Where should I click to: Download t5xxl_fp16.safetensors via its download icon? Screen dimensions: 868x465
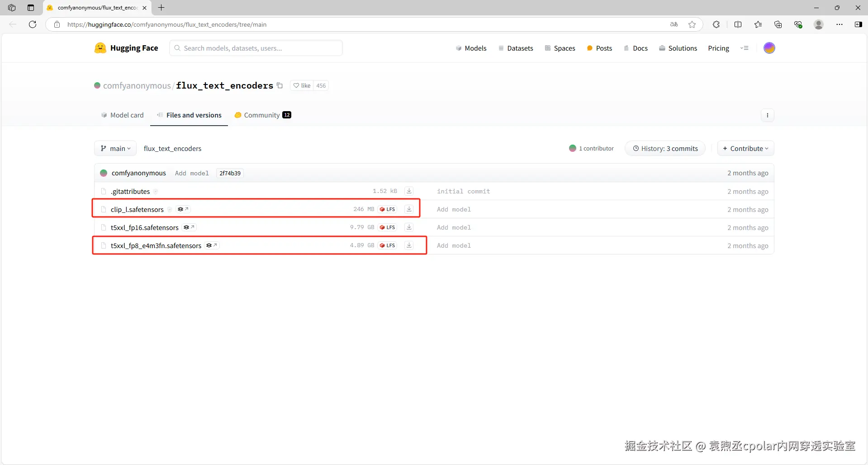coord(409,227)
